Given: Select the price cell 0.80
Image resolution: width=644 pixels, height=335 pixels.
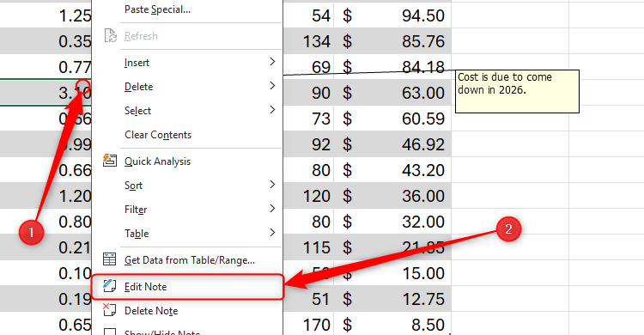Looking at the screenshot, I should coord(46,222).
